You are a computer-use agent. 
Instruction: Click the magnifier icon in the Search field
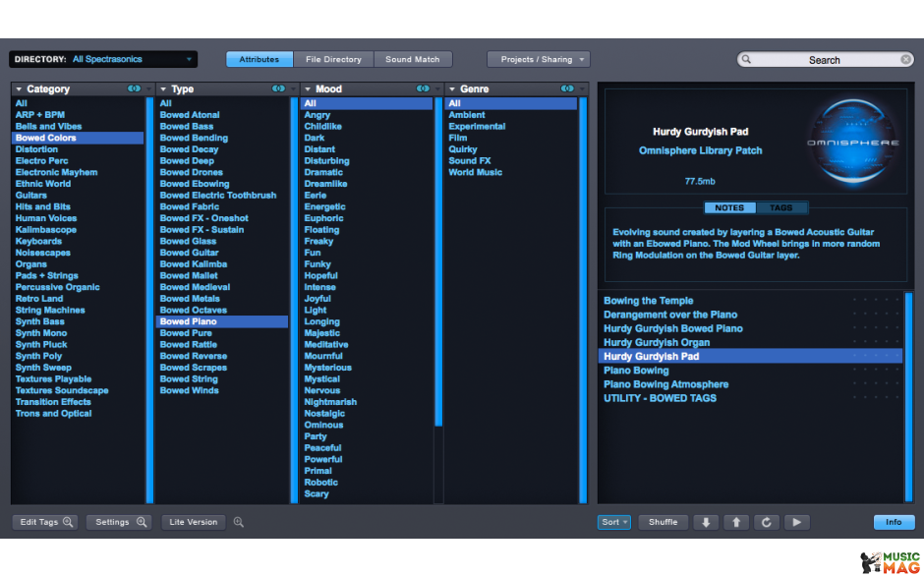tap(746, 60)
